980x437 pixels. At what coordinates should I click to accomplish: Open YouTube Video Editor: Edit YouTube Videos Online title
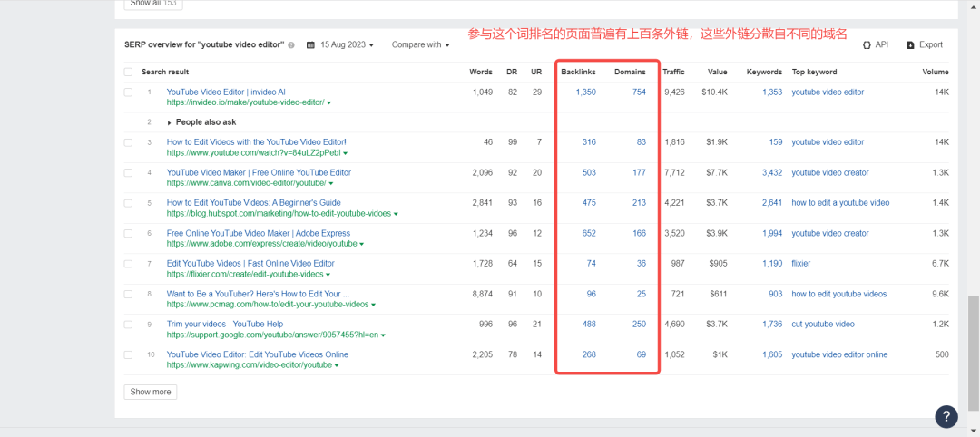258,354
